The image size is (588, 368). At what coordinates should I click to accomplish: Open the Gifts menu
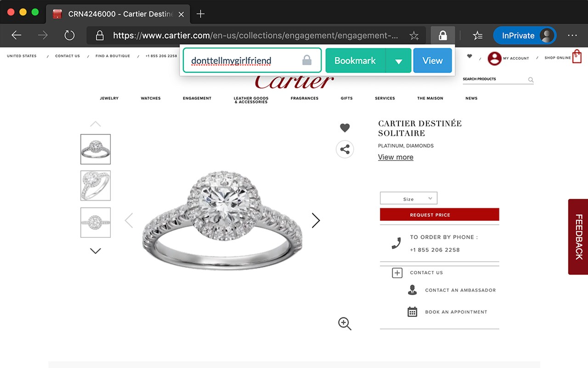coord(347,98)
